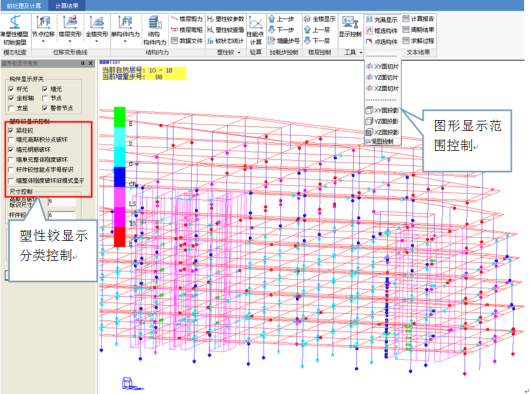Expand the 工具 group dropdown arrow

pos(361,52)
